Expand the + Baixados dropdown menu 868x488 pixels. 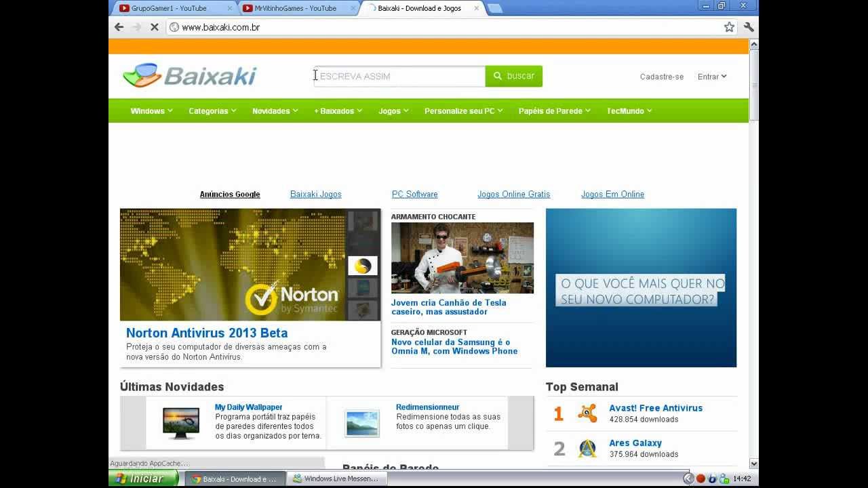(x=338, y=110)
